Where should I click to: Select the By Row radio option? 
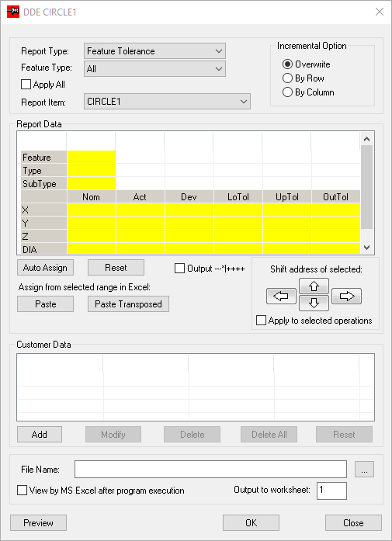[287, 78]
